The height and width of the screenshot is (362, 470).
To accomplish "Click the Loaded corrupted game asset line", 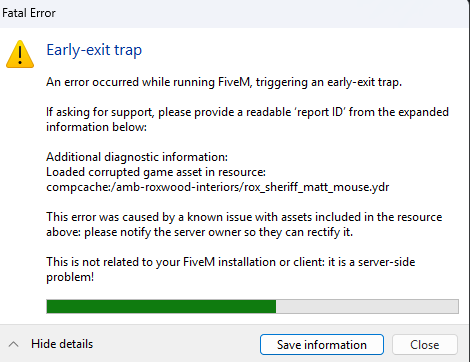I will [x=156, y=172].
